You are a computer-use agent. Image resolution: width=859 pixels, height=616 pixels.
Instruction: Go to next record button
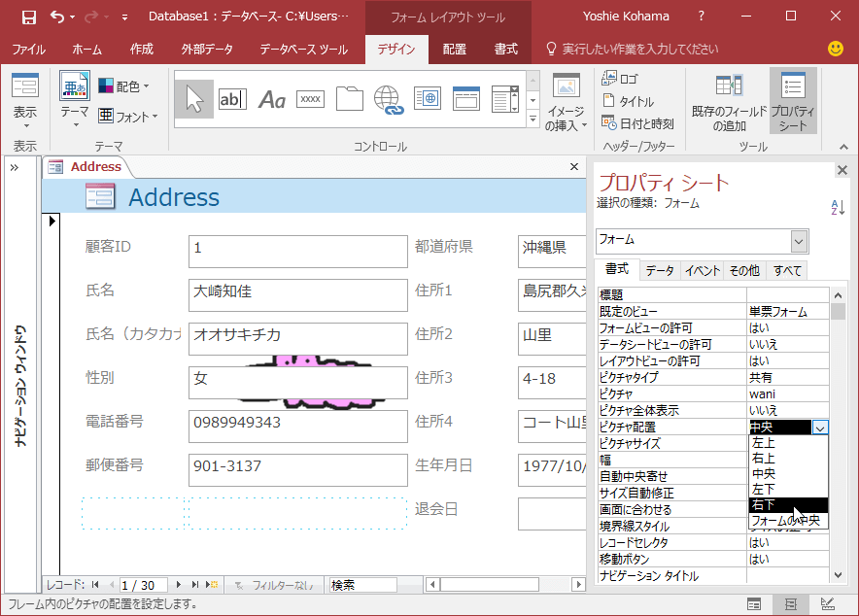point(179,585)
